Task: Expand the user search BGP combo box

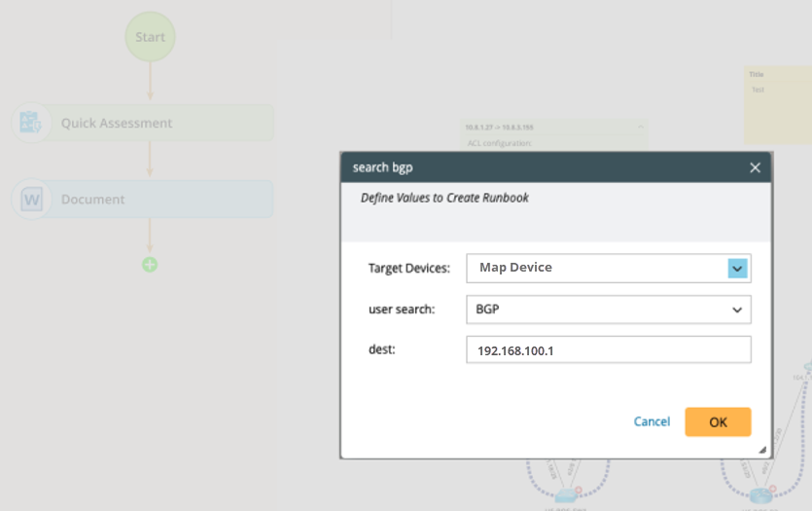Action: [x=609, y=310]
